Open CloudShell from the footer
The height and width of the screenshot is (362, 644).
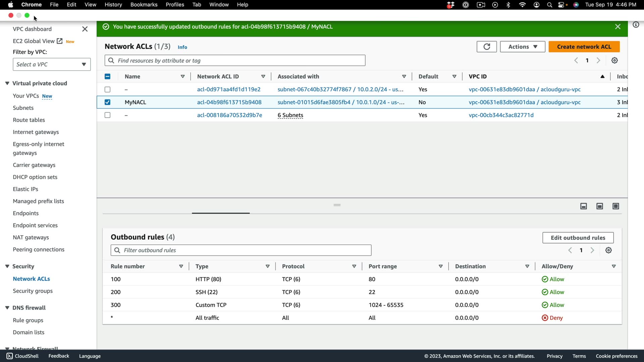(x=23, y=356)
